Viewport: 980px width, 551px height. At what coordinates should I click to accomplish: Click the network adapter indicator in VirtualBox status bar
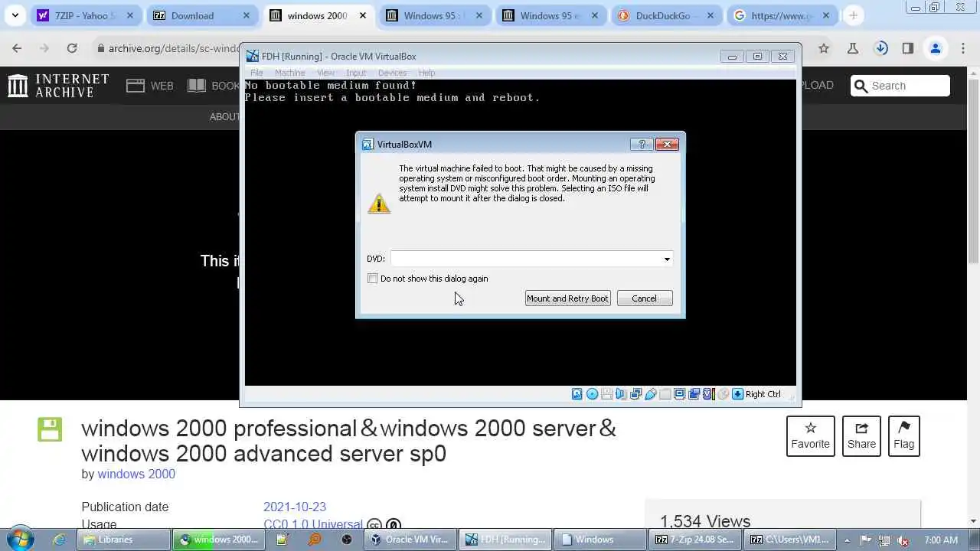point(635,394)
